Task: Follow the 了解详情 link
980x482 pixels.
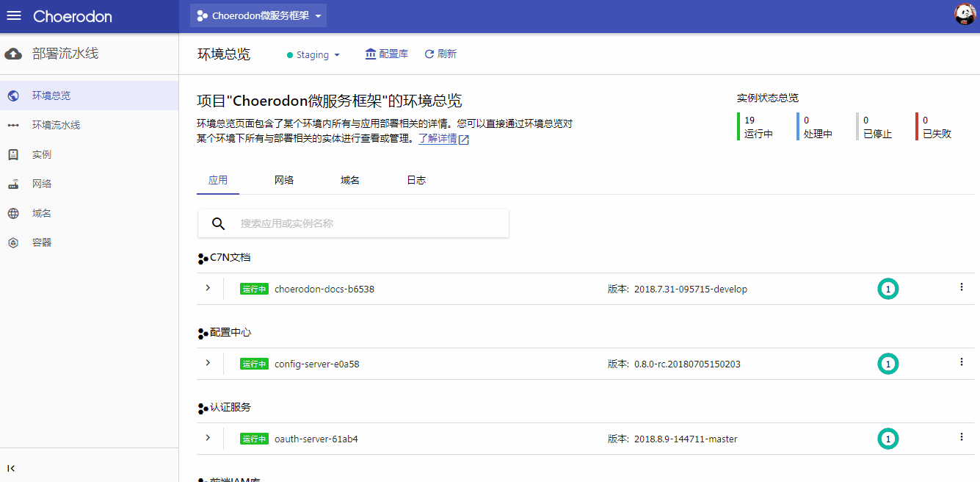Action: pyautogui.click(x=438, y=138)
